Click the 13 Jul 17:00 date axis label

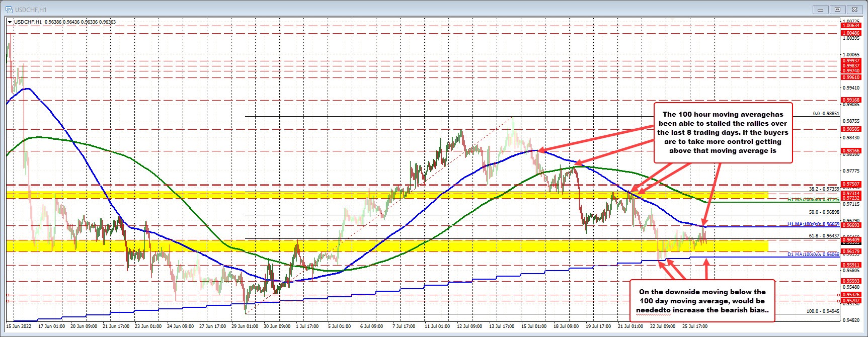coord(502,326)
